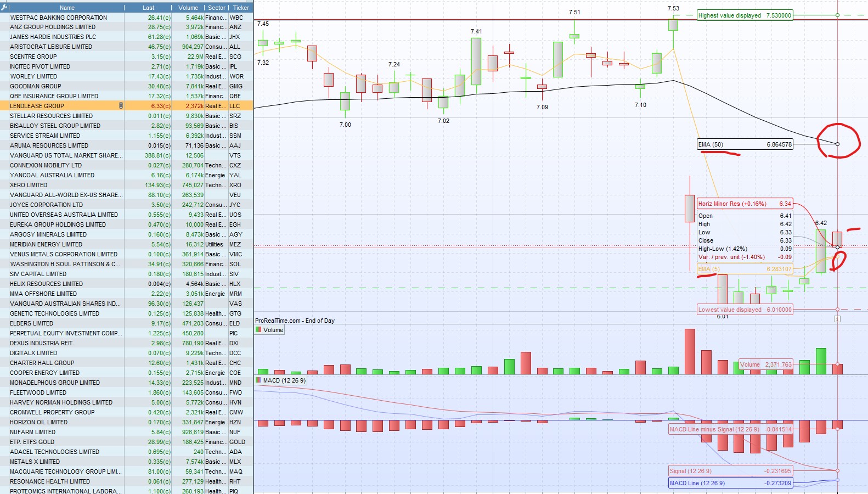Open the Volume indicator label
868x494 pixels.
coord(269,330)
